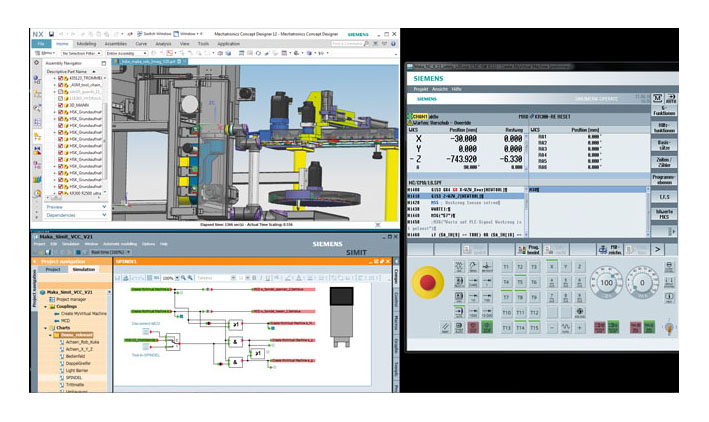Click the Hilfsfunktionen softkey
The image size is (709, 422).
(664, 128)
